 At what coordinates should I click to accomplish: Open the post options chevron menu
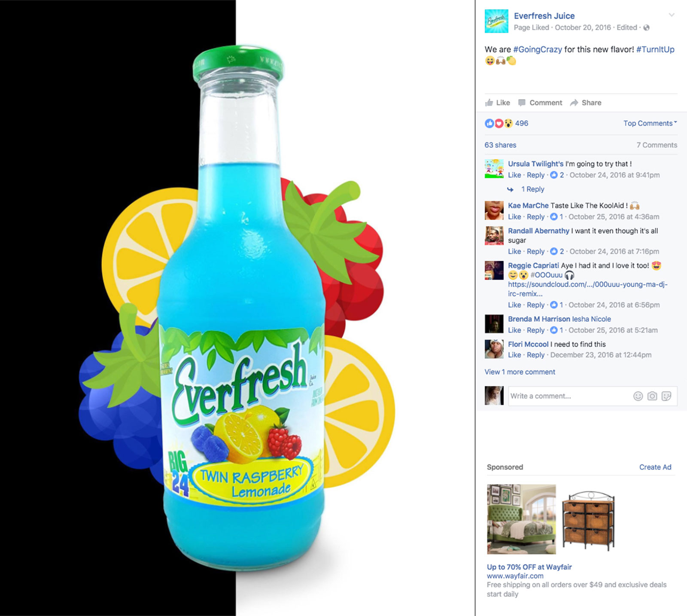[x=672, y=15]
